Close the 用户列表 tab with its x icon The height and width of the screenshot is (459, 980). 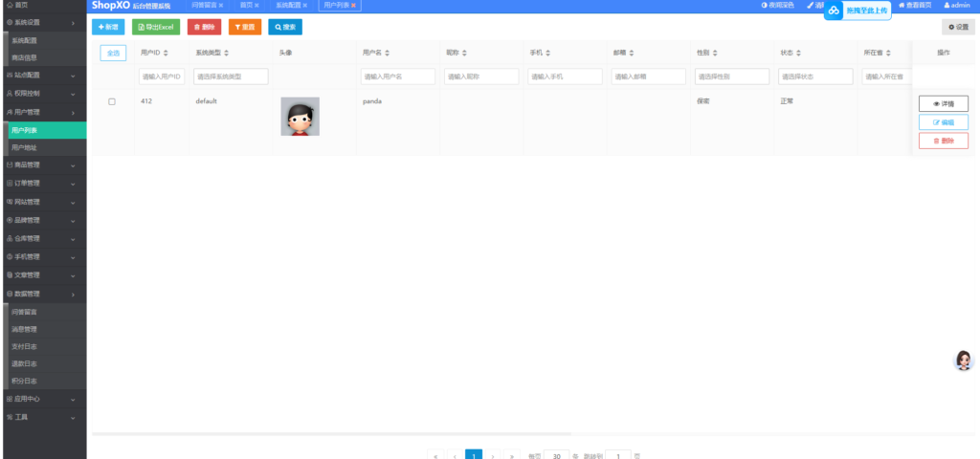click(x=353, y=5)
